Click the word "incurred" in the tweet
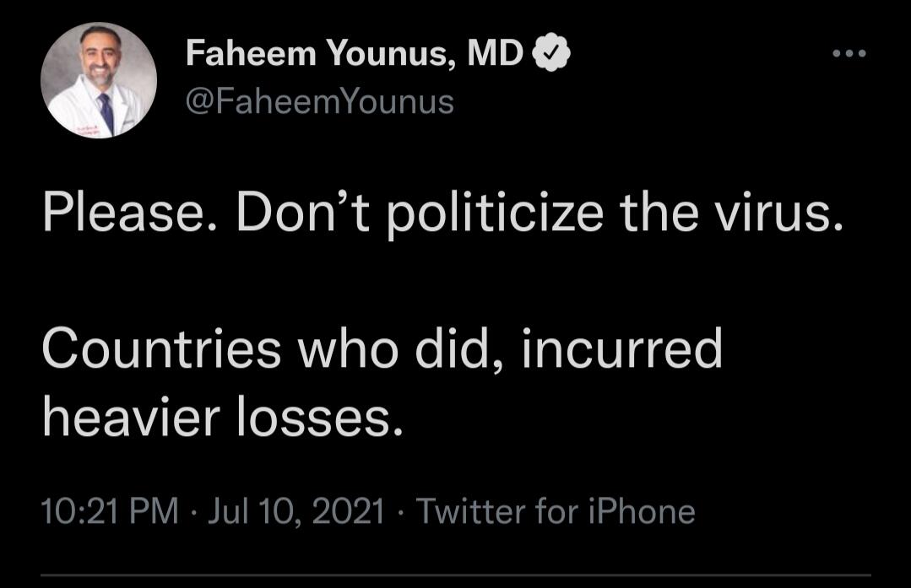The image size is (911, 588). tap(622, 348)
